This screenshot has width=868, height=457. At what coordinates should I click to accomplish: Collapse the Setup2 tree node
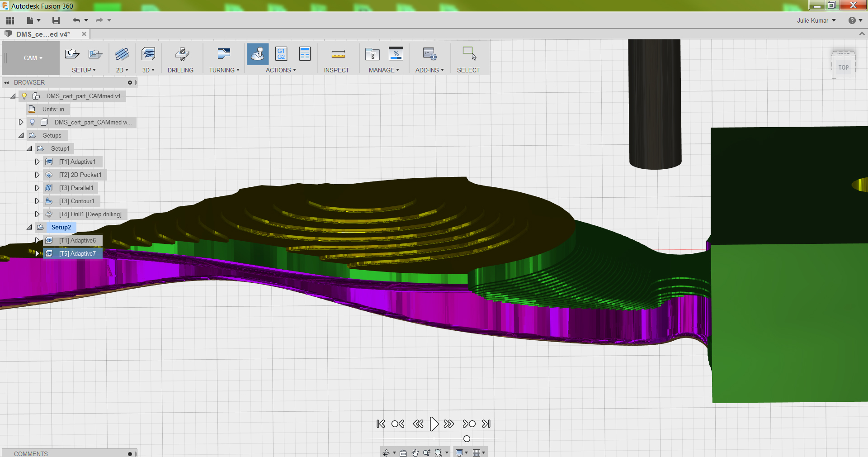tap(29, 227)
